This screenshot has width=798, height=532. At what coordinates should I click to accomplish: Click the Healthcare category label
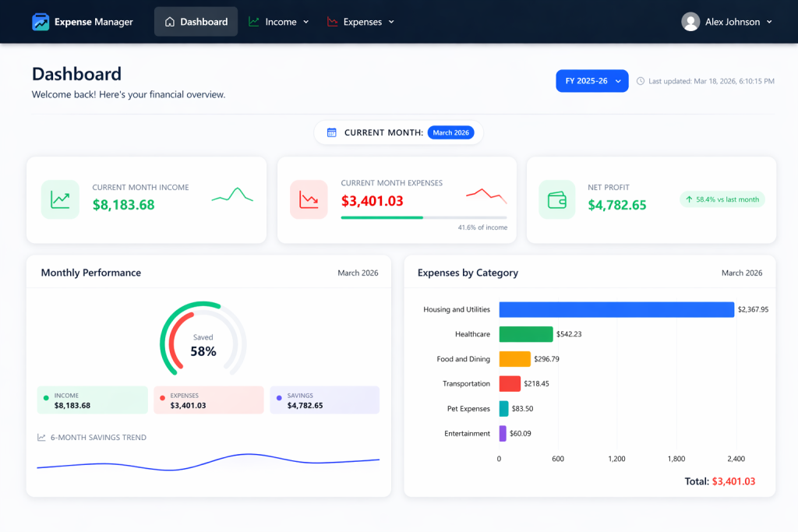(x=472, y=334)
